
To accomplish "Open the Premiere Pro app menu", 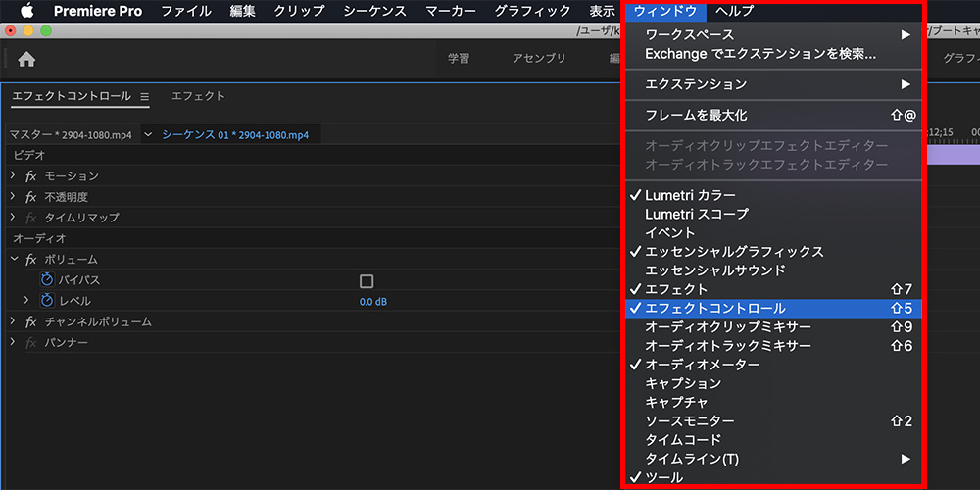I will click(x=98, y=11).
